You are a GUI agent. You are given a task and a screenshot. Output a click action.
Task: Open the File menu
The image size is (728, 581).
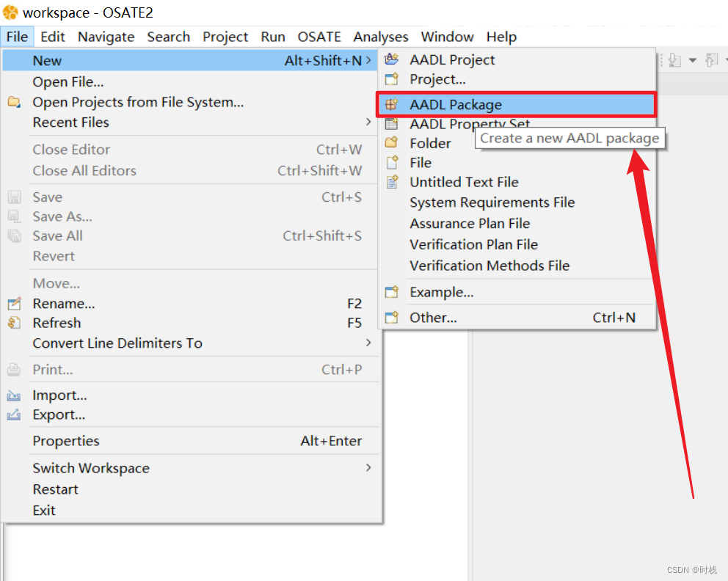click(17, 37)
